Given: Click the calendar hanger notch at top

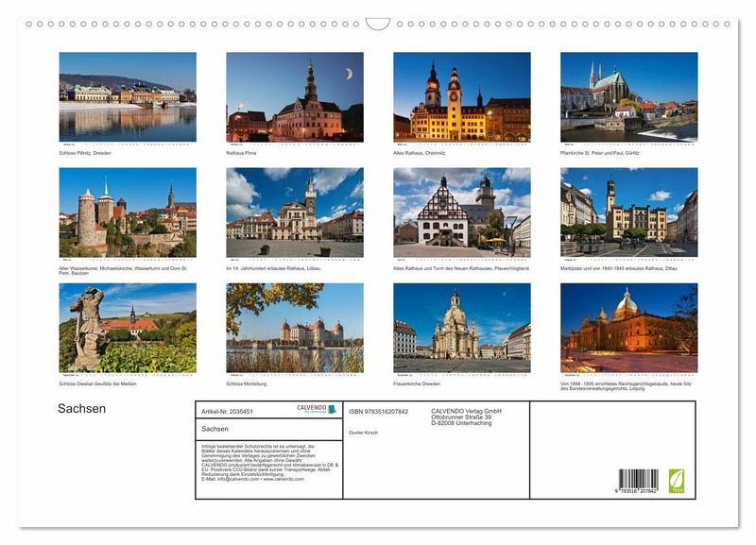Looking at the screenshot, I should click(378, 24).
